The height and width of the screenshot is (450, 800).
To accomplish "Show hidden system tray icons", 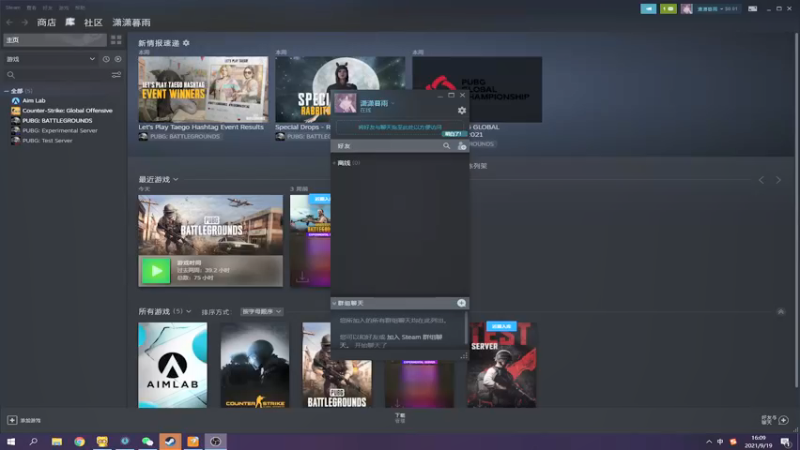I will coord(709,442).
